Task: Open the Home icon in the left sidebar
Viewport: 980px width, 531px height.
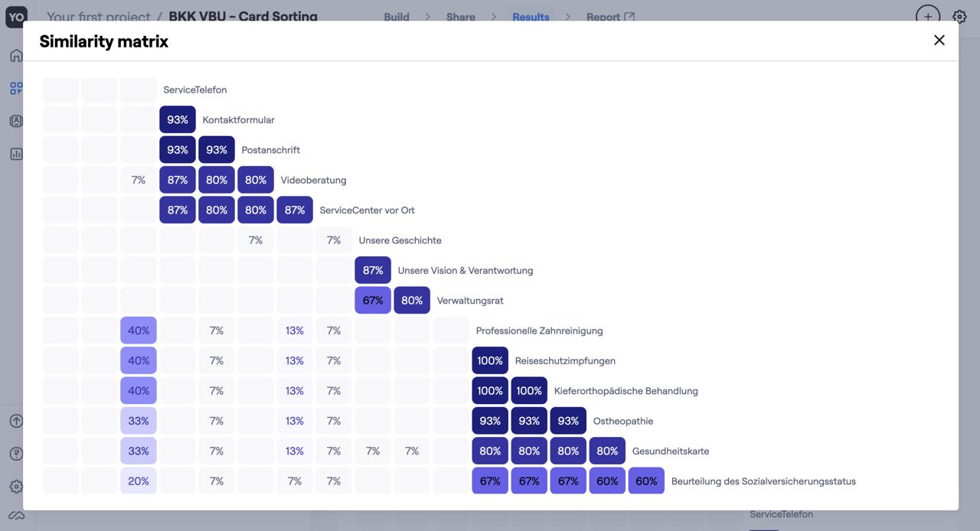Action: point(15,54)
